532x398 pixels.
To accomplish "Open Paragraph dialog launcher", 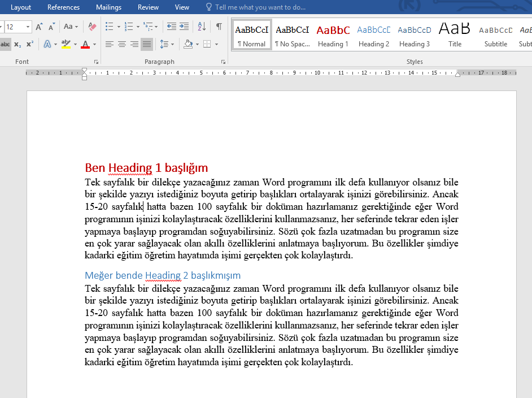I will [223, 62].
